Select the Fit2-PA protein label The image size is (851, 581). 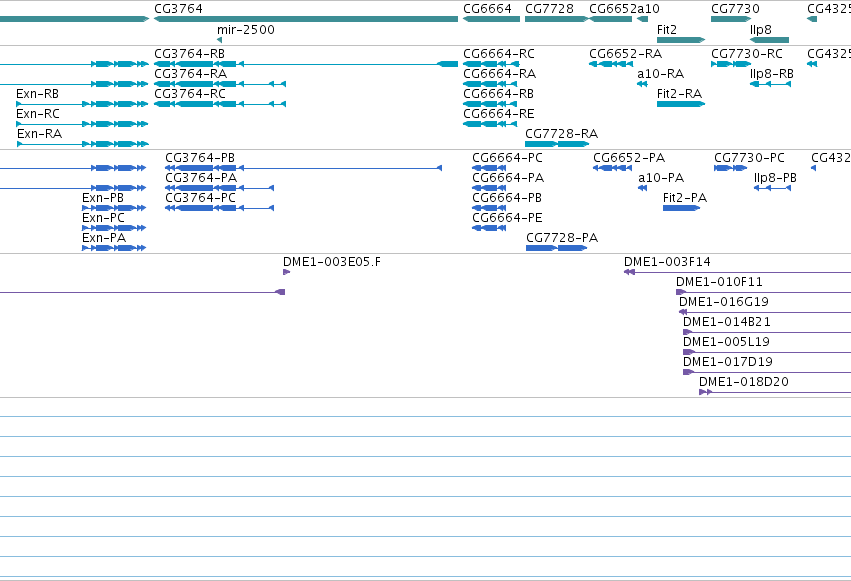(685, 198)
